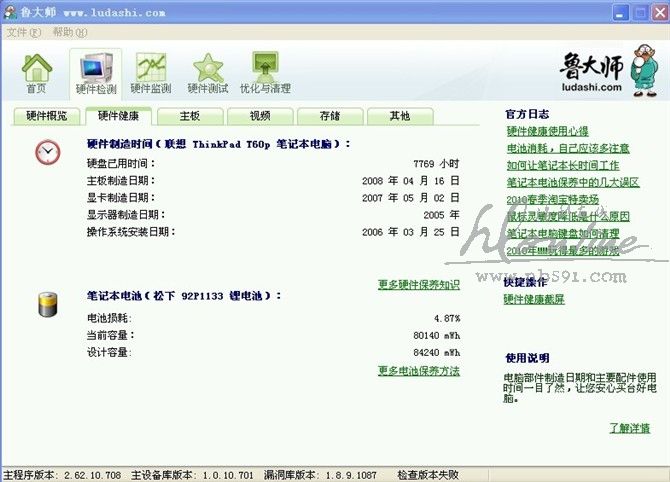Close the 鲁大师 window
670x482 pixels.
(x=659, y=12)
